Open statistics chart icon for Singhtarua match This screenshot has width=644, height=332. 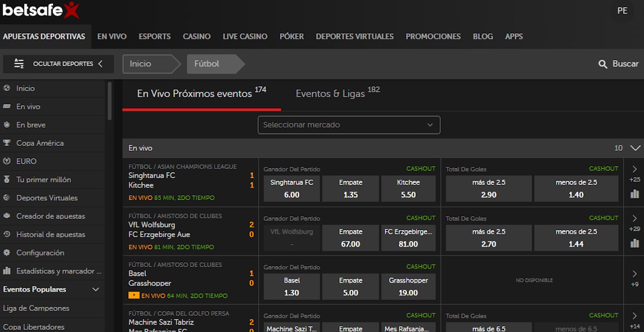pyautogui.click(x=635, y=194)
